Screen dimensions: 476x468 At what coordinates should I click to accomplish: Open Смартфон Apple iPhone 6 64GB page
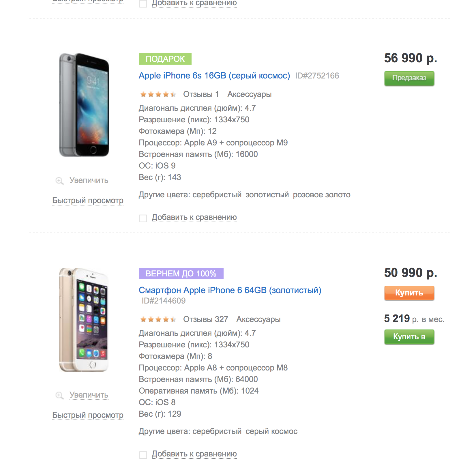coord(230,290)
